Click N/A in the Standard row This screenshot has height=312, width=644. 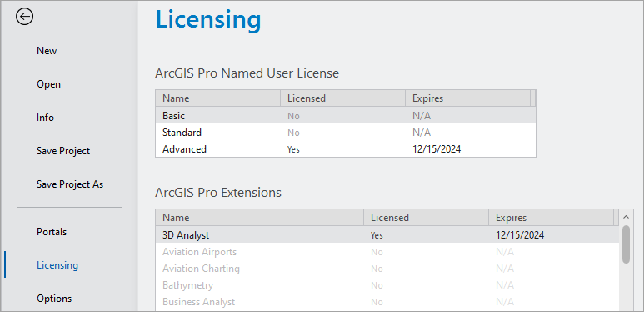(x=422, y=133)
